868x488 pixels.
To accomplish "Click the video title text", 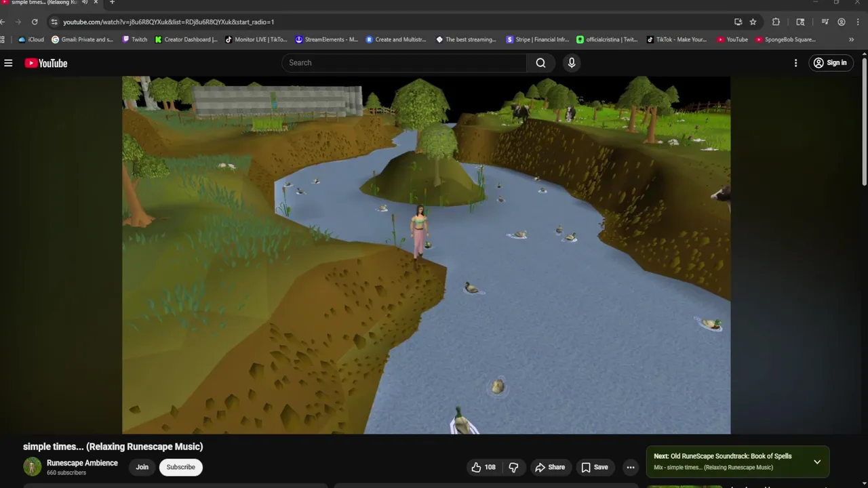I will click(x=113, y=447).
